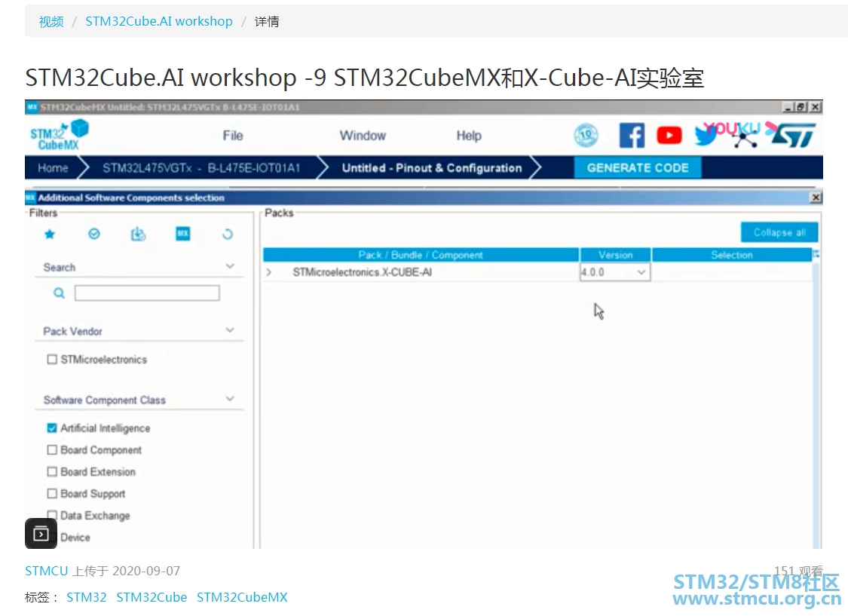
Task: Toggle the STMicroelectronics vendor checkbox
Action: 52,360
